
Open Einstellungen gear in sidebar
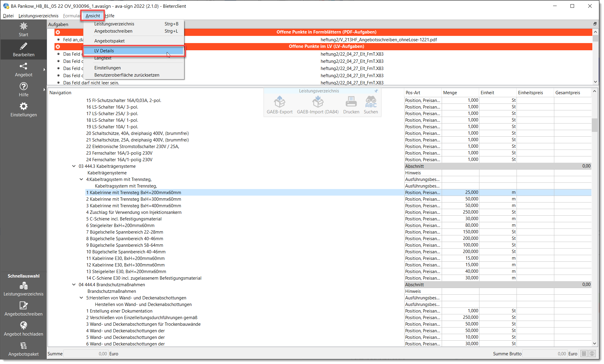pos(23,106)
